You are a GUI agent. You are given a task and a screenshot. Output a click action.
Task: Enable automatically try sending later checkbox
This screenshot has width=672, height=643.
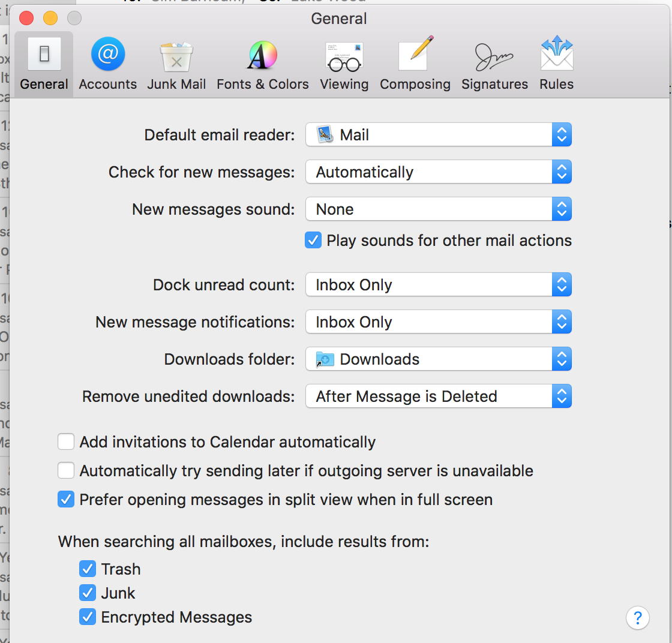pos(66,470)
